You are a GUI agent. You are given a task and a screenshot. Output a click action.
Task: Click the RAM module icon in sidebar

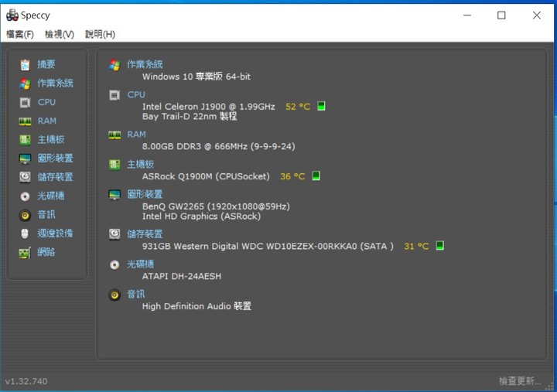[x=25, y=121]
